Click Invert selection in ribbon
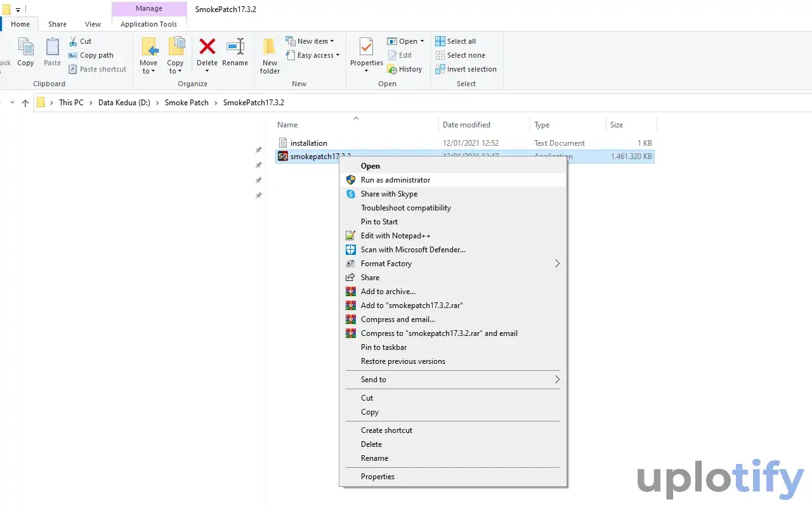Screen dimensions: 812x509 tap(466, 69)
